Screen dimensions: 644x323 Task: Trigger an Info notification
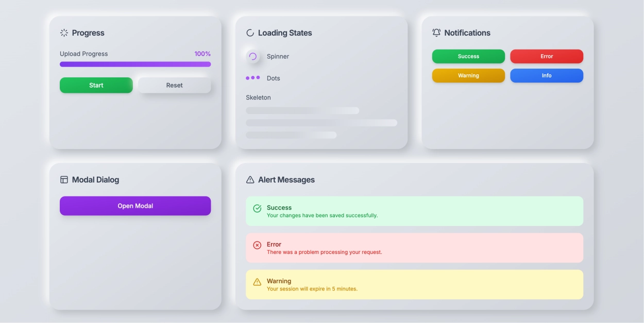point(547,75)
